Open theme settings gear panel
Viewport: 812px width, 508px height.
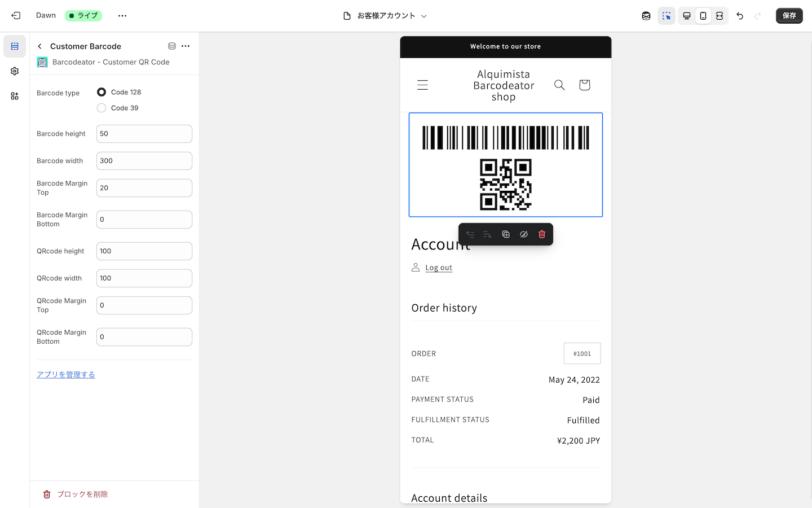click(x=15, y=71)
